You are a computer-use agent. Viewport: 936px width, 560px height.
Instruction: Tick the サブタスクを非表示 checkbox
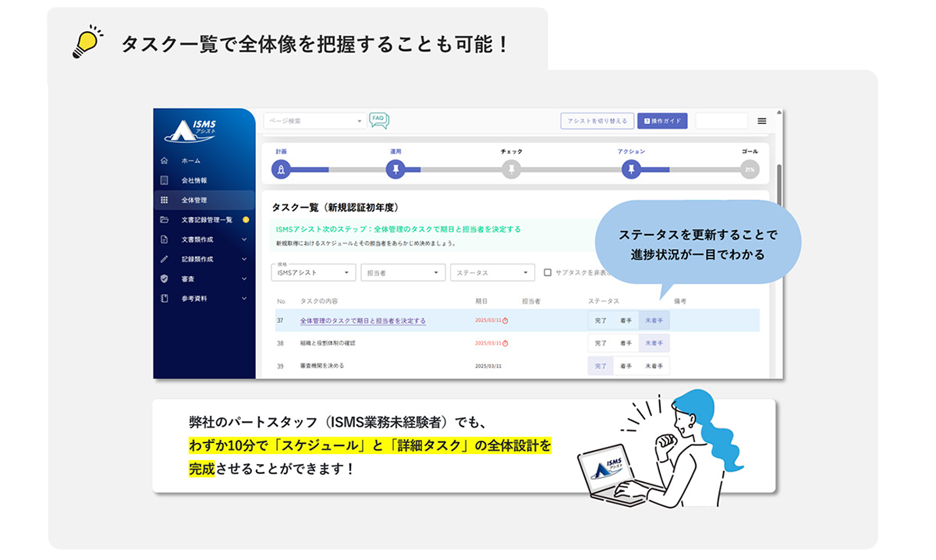click(548, 273)
